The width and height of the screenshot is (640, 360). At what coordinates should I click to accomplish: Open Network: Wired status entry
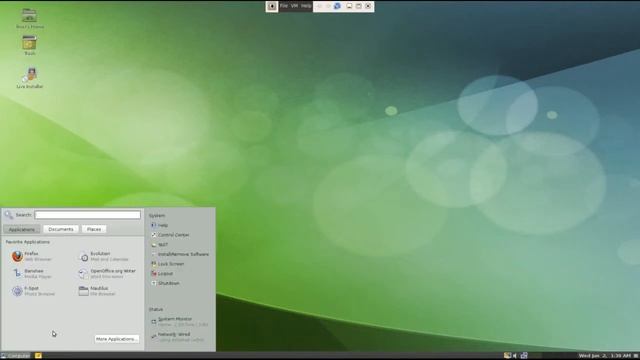177,337
